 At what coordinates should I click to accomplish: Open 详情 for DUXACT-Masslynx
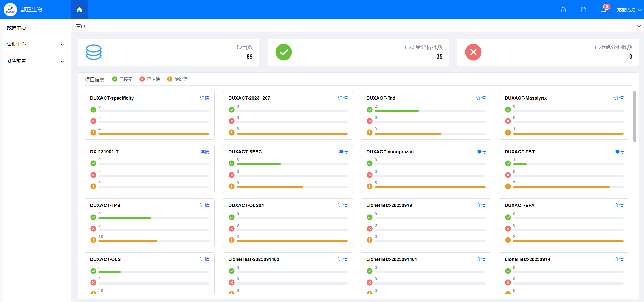[x=619, y=98]
